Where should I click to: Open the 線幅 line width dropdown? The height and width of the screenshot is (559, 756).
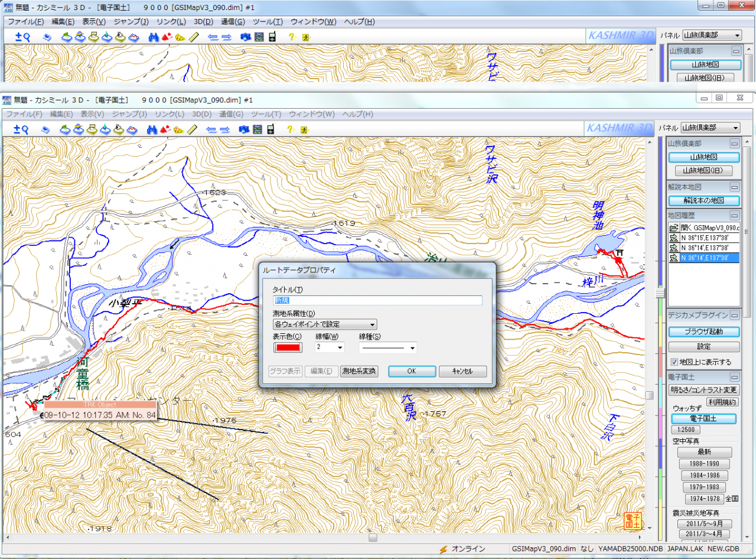pos(330,347)
